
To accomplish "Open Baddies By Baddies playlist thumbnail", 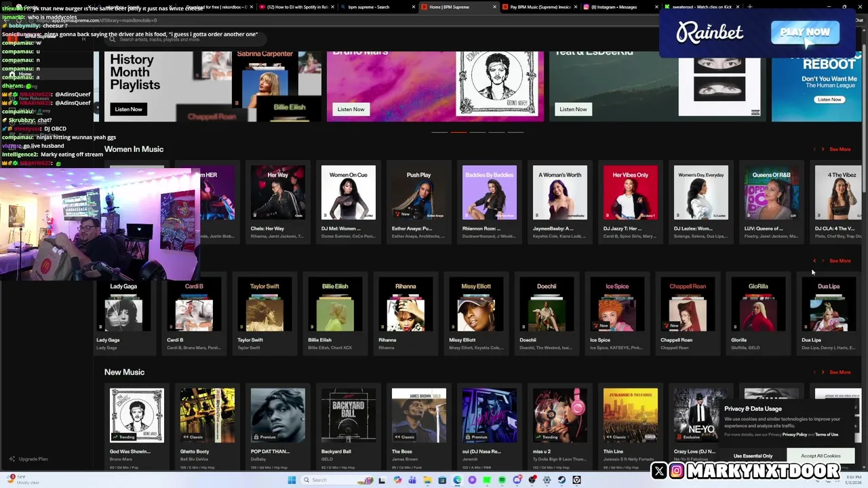I will (x=490, y=192).
